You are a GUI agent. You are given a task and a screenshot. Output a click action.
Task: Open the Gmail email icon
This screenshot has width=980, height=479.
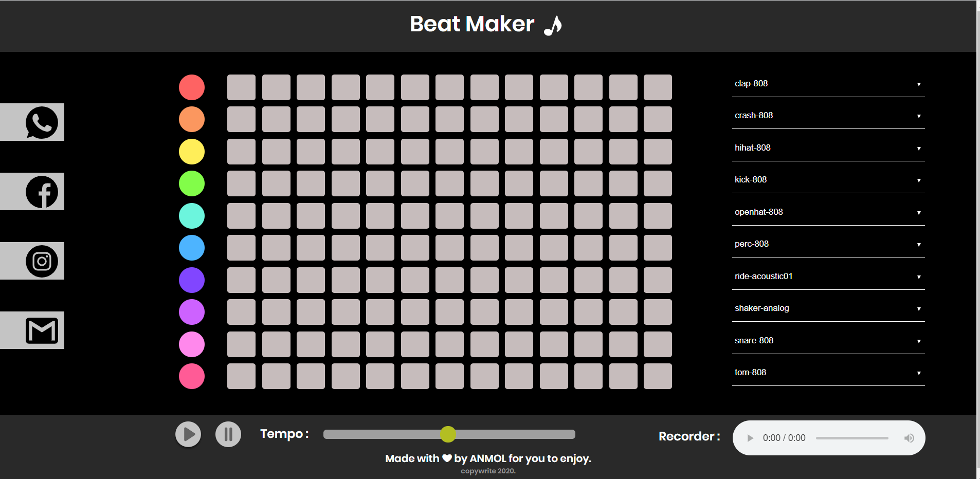(42, 330)
